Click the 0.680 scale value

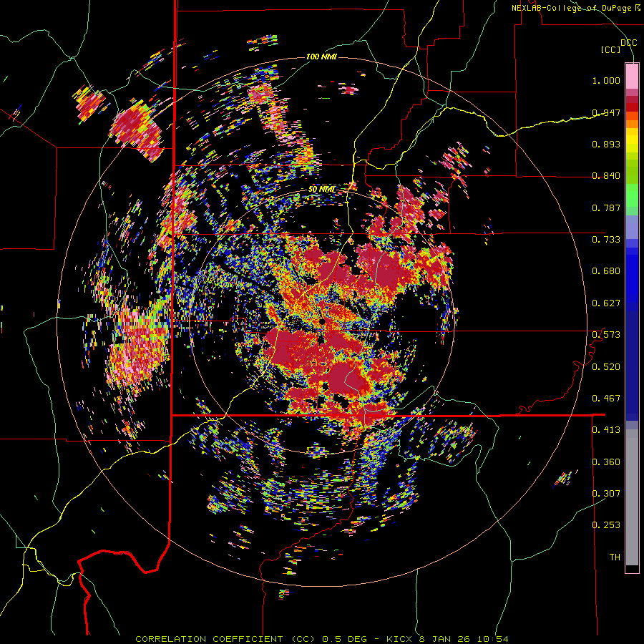coord(606,271)
